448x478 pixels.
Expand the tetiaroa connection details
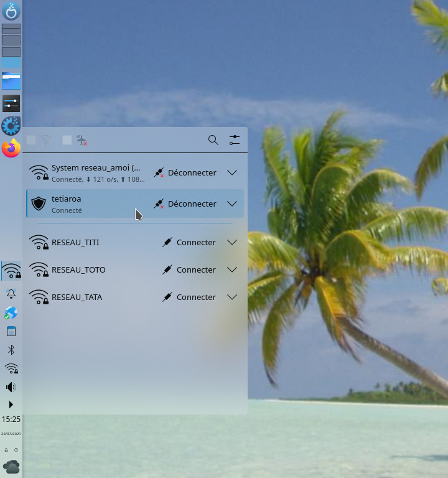[232, 204]
